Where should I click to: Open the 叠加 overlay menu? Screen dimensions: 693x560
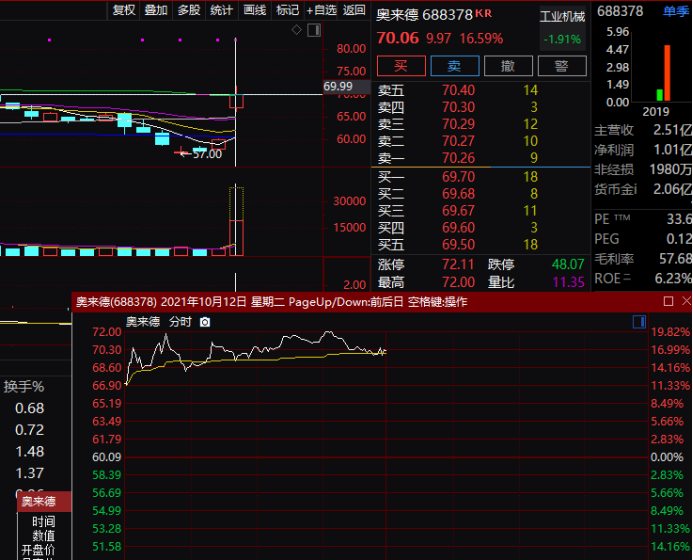(x=156, y=10)
